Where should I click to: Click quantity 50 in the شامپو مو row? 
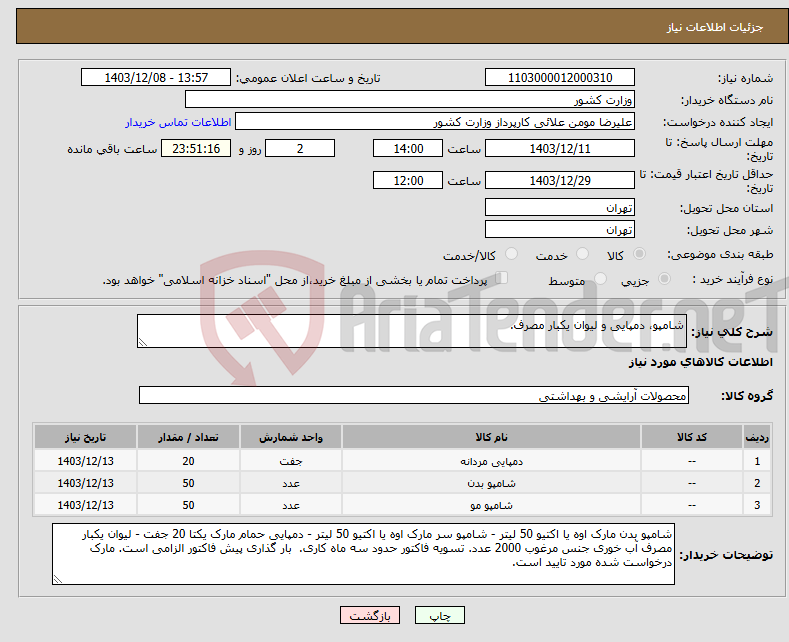pyautogui.click(x=188, y=505)
